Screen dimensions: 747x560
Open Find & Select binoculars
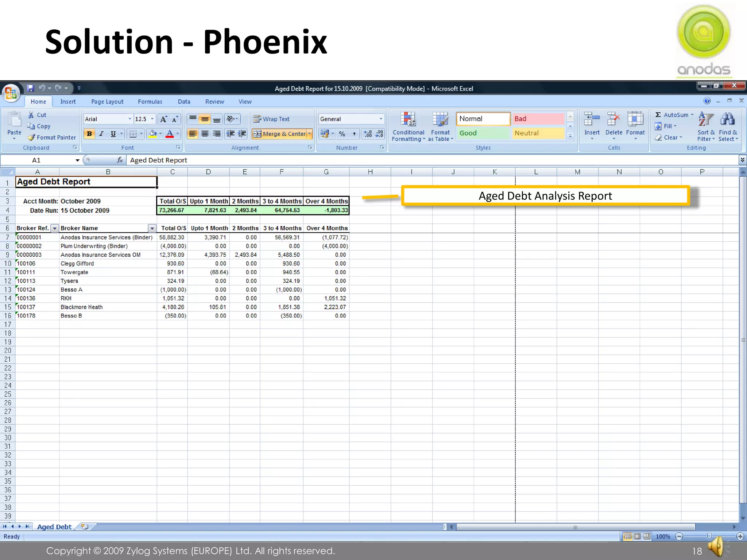pyautogui.click(x=728, y=127)
